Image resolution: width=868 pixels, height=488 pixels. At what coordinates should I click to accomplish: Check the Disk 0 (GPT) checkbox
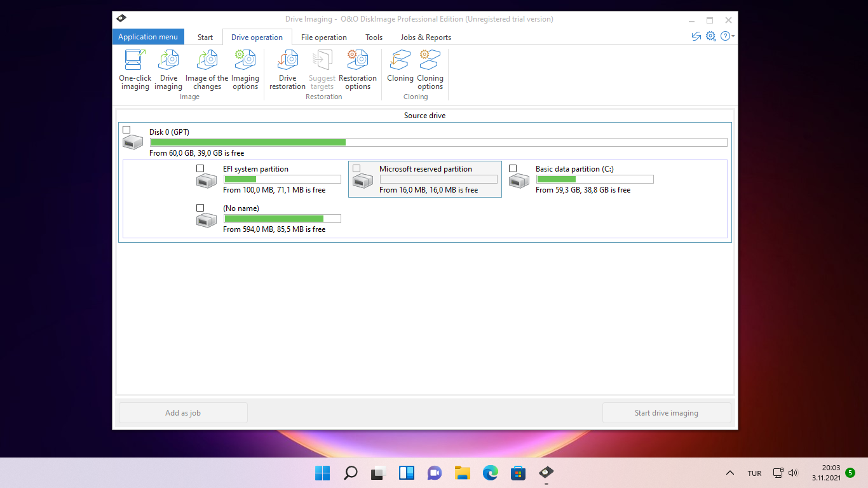[126, 130]
